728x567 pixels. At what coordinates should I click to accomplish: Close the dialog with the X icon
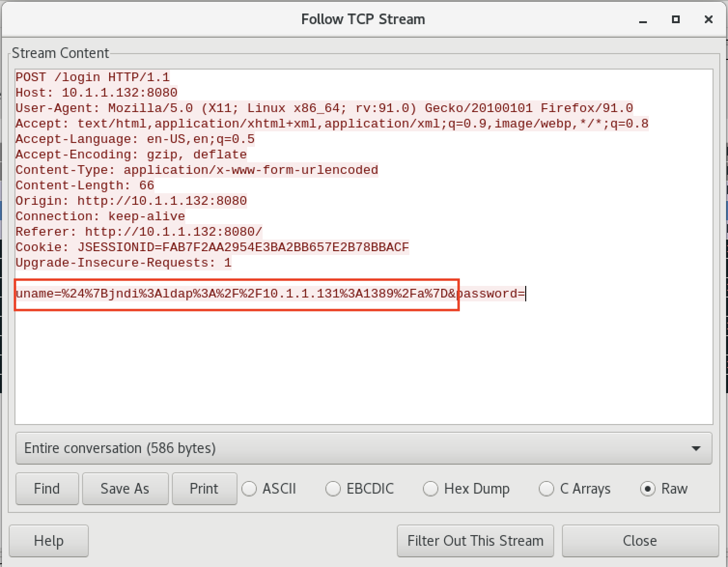tap(708, 19)
